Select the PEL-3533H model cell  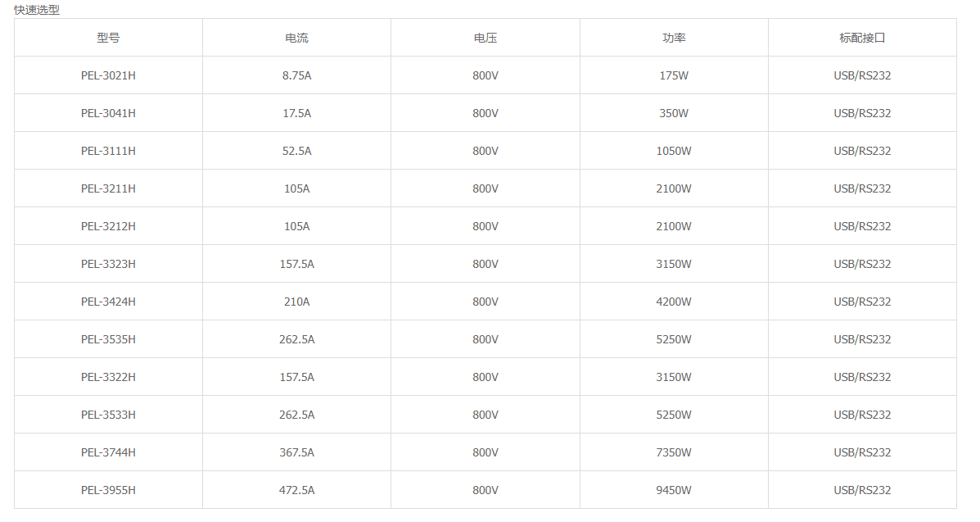pos(108,415)
